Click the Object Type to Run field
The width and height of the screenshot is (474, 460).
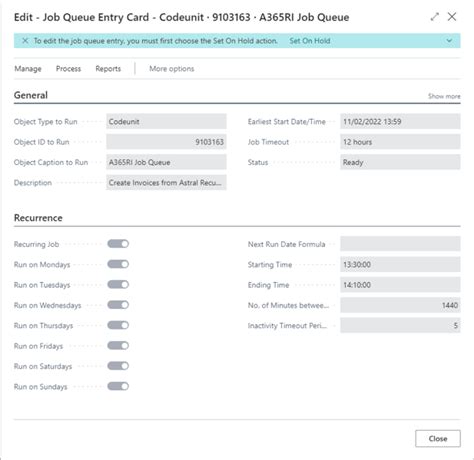pyautogui.click(x=166, y=121)
